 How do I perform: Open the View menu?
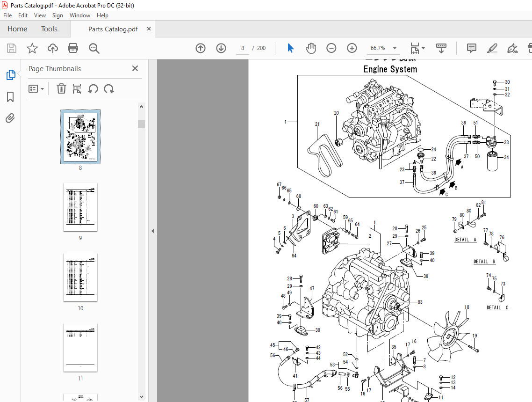(x=40, y=15)
